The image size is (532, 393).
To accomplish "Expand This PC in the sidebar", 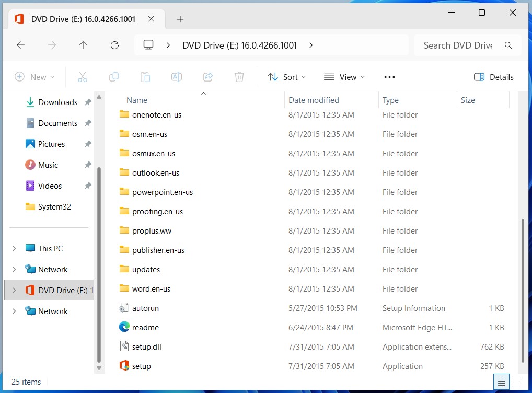I will tap(14, 248).
